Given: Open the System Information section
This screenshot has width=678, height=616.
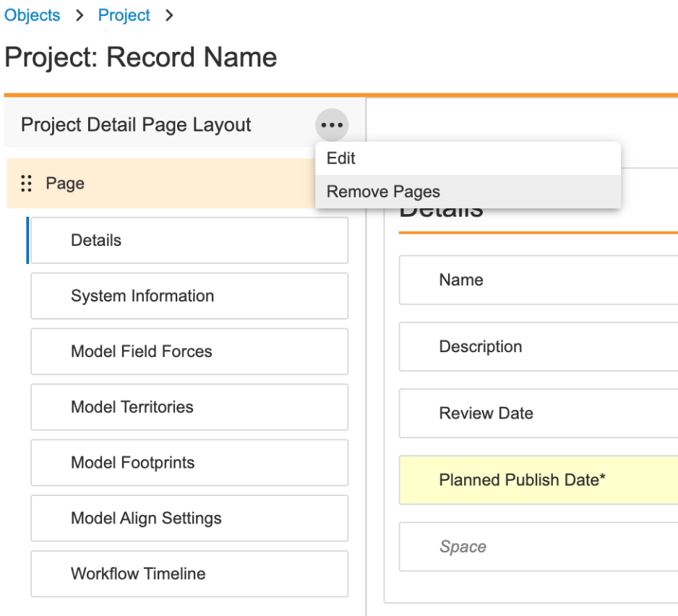Looking at the screenshot, I should pyautogui.click(x=189, y=296).
